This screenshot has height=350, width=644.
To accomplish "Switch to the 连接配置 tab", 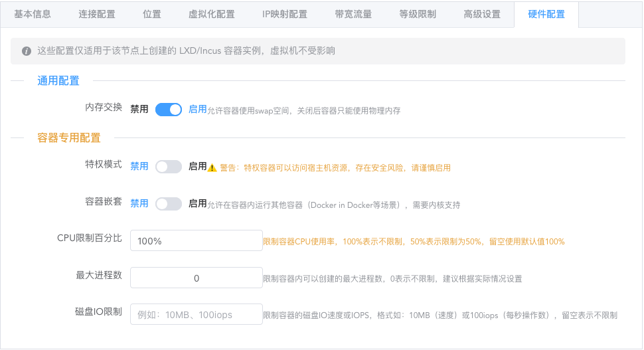I will 96,14.
